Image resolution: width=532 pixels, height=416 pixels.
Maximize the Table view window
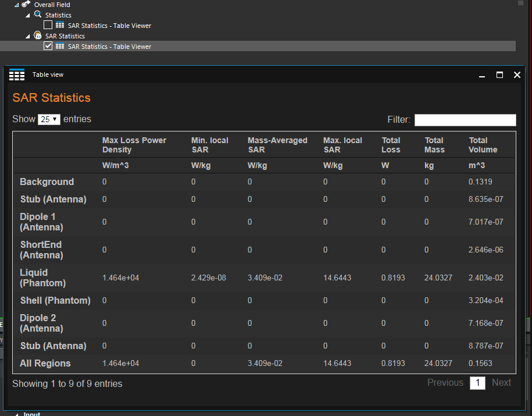(x=499, y=75)
